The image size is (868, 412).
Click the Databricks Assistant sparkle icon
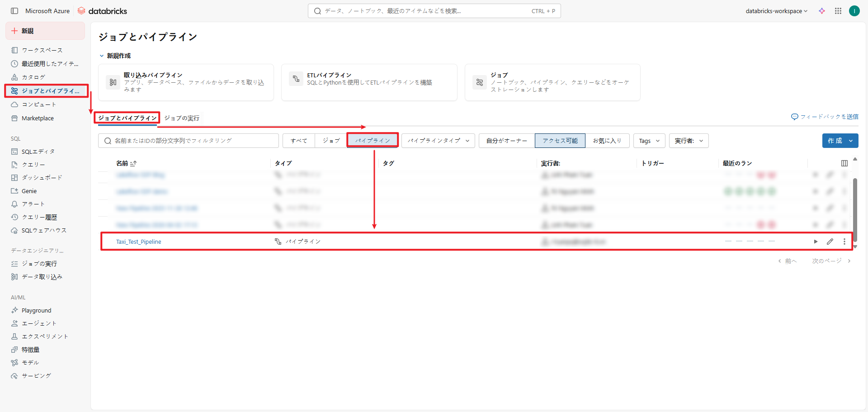[x=822, y=11]
